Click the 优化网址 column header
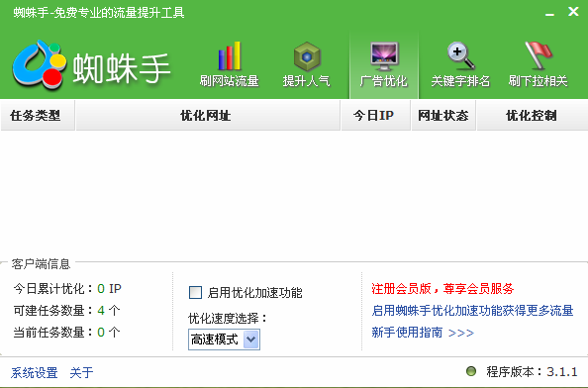 (x=208, y=116)
